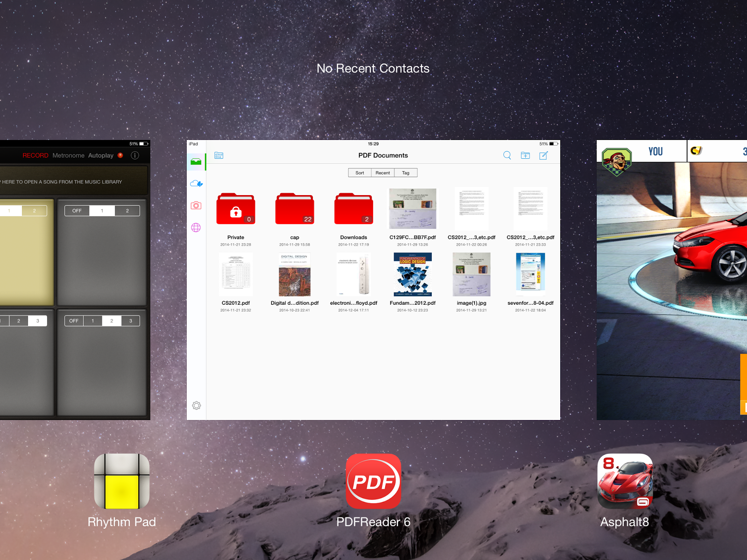
Task: Click the edit pencil icon
Action: (x=543, y=155)
